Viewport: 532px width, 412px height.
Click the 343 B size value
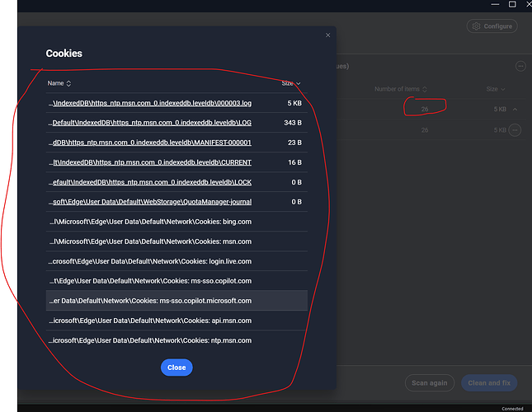(293, 123)
